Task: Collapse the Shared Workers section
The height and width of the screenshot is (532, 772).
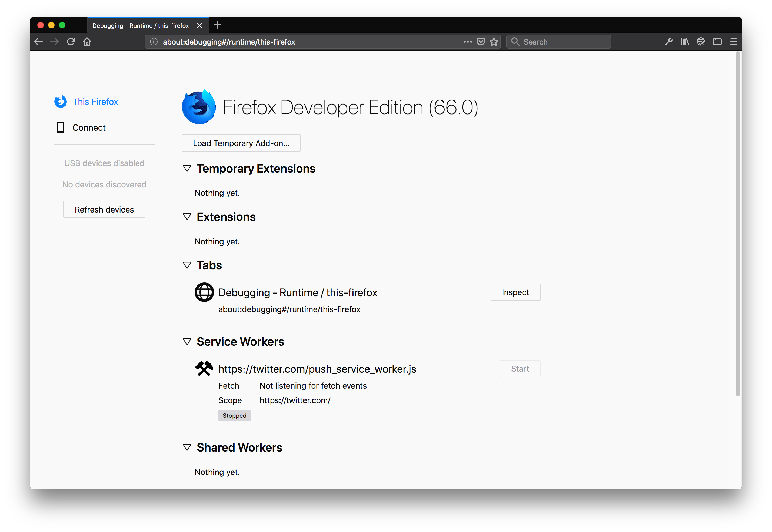Action: tap(187, 447)
